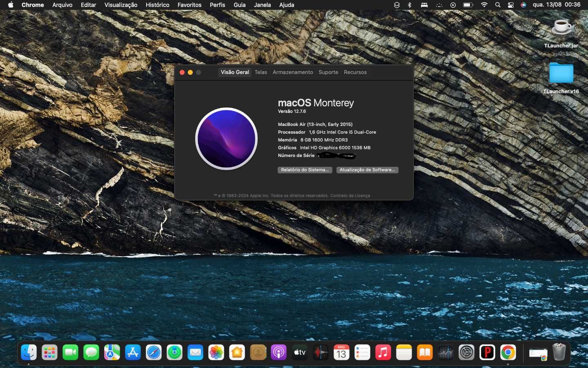Switch to the Telas tab
Image resolution: width=588 pixels, height=368 pixels.
pyautogui.click(x=261, y=72)
